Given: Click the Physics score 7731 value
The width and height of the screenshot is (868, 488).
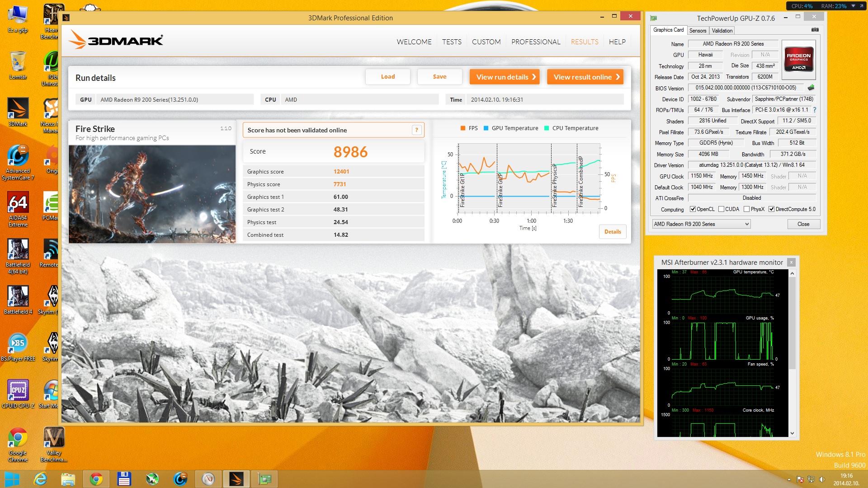Looking at the screenshot, I should pos(340,184).
